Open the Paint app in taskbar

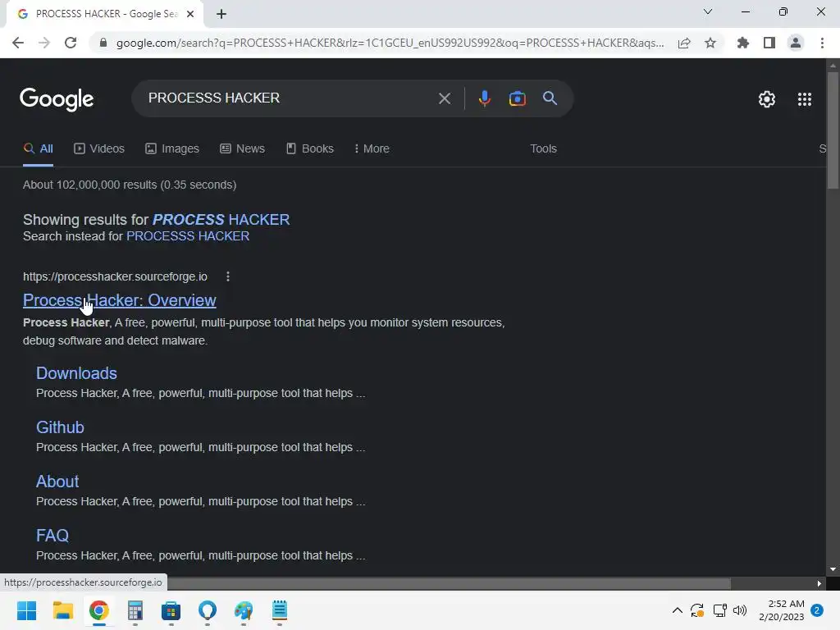(x=244, y=610)
